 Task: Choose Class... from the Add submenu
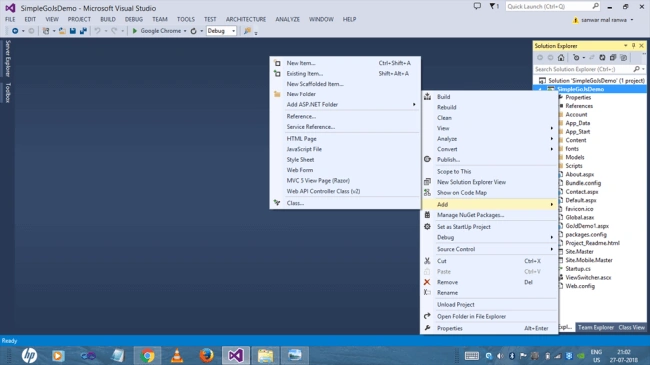click(x=345, y=203)
